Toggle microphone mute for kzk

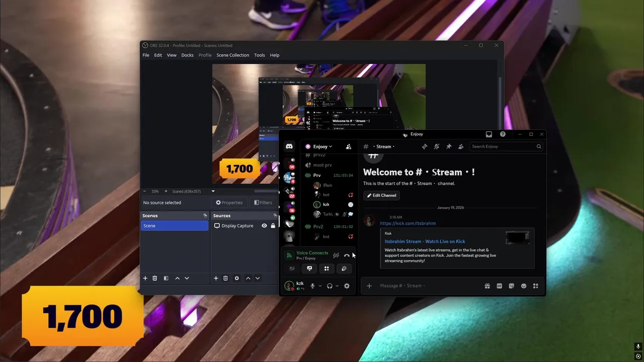coord(312,286)
